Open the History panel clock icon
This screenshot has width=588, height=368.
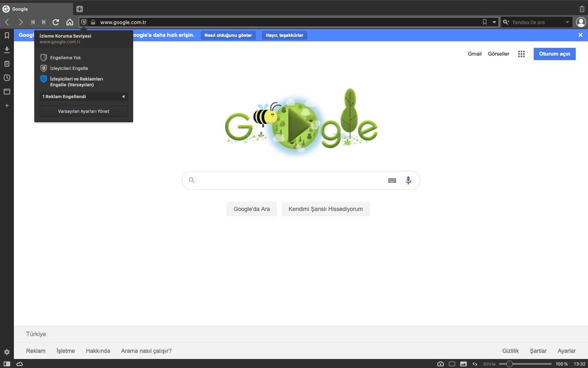coord(7,78)
